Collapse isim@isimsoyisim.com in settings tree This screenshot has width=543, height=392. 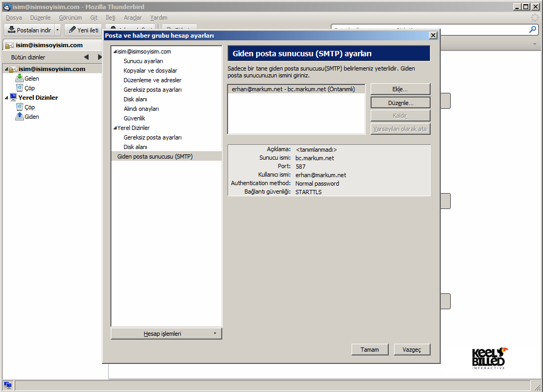(x=115, y=51)
